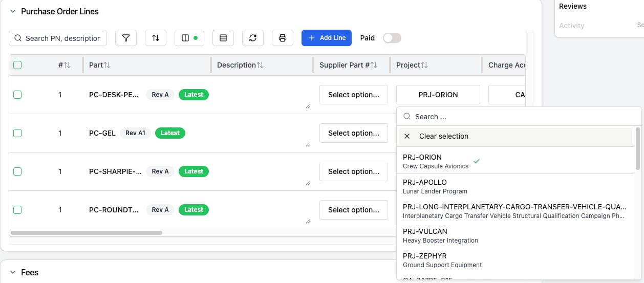Click the horizontal table scrollbar
Screen dimensions: 644x283
click(x=86, y=233)
